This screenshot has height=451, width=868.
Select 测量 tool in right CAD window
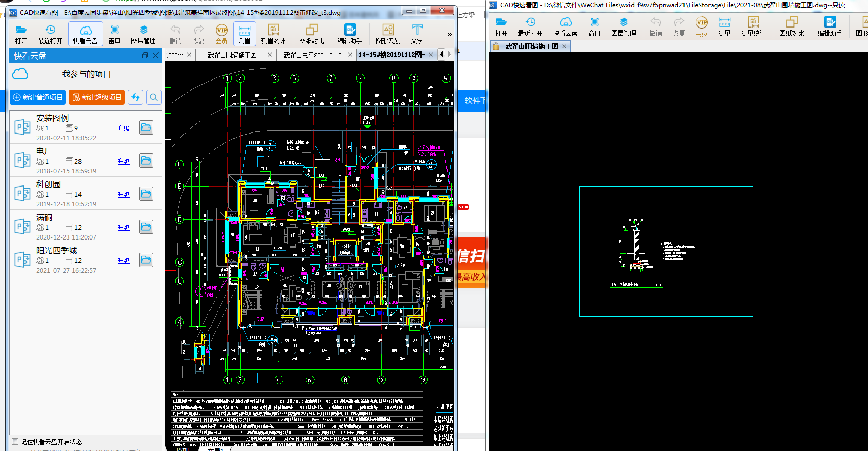point(725,27)
